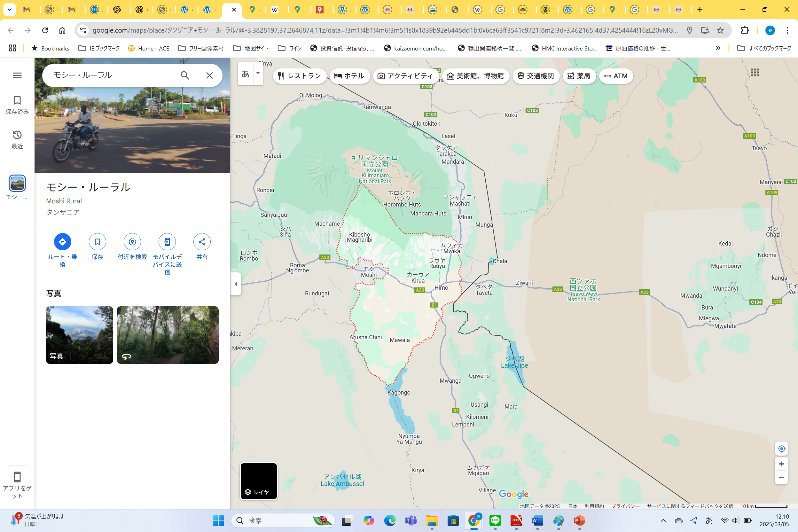Clear the search with the X icon
The height and width of the screenshot is (532, 798).
coord(209,75)
